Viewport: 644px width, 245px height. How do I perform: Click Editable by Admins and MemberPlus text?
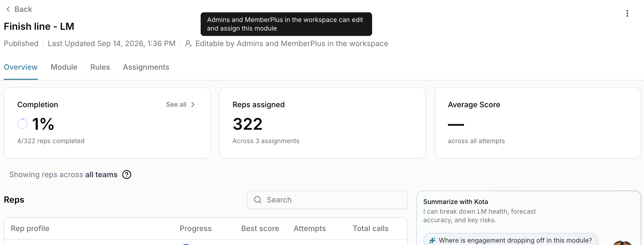click(x=292, y=43)
